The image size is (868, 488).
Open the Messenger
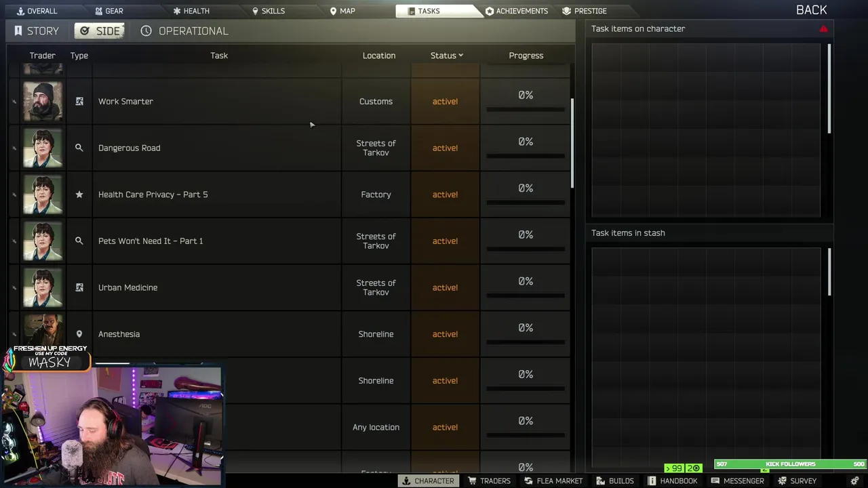737,481
